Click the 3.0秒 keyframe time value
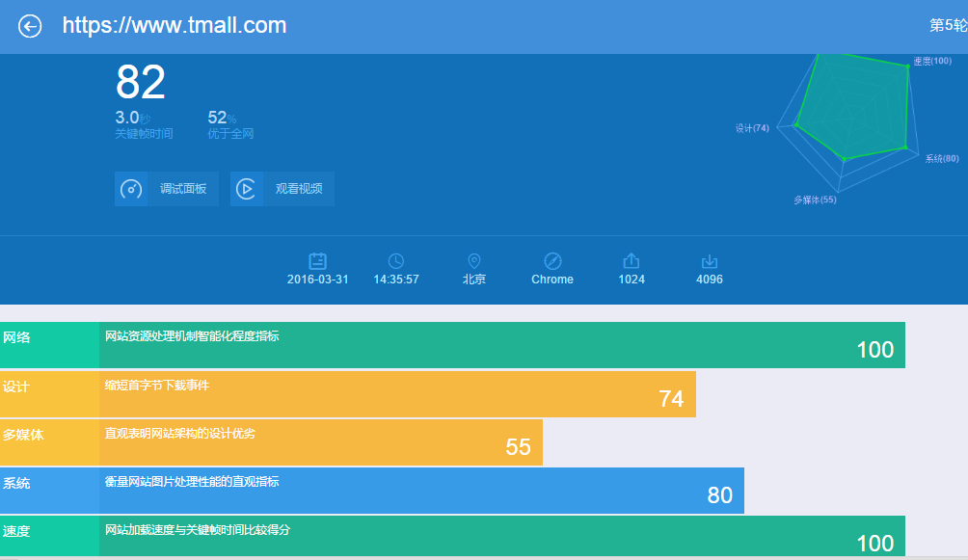The image size is (968, 560). (x=133, y=118)
